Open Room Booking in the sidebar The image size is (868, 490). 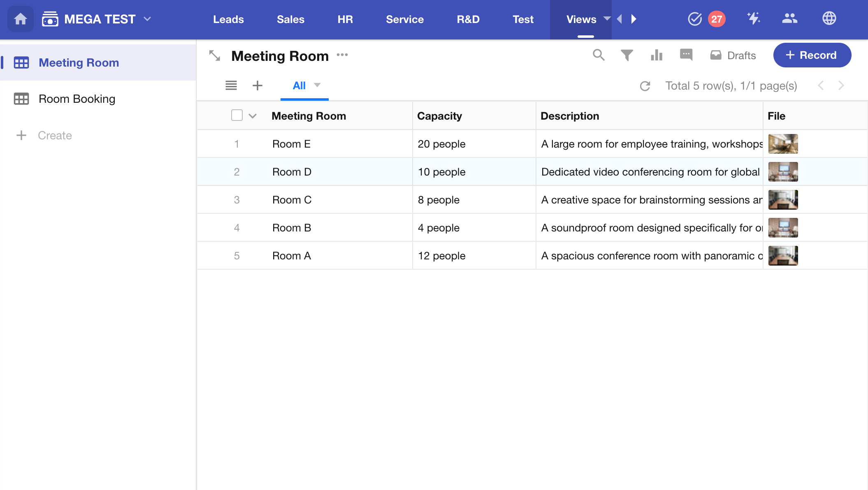pyautogui.click(x=77, y=99)
